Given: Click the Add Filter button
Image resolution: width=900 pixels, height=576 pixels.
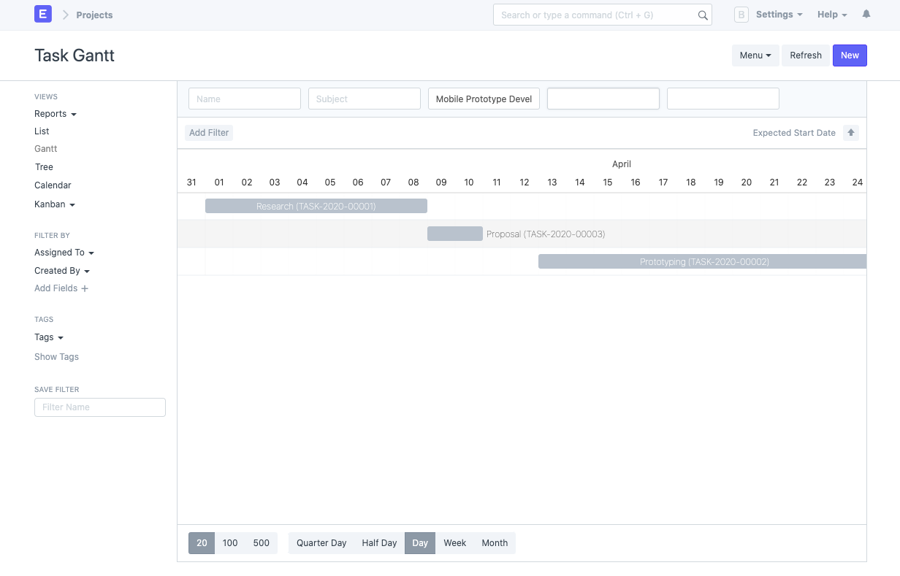Looking at the screenshot, I should 208,132.
